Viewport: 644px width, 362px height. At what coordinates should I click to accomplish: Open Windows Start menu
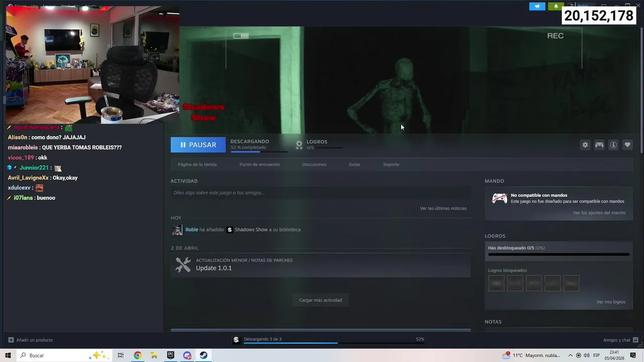click(x=8, y=355)
